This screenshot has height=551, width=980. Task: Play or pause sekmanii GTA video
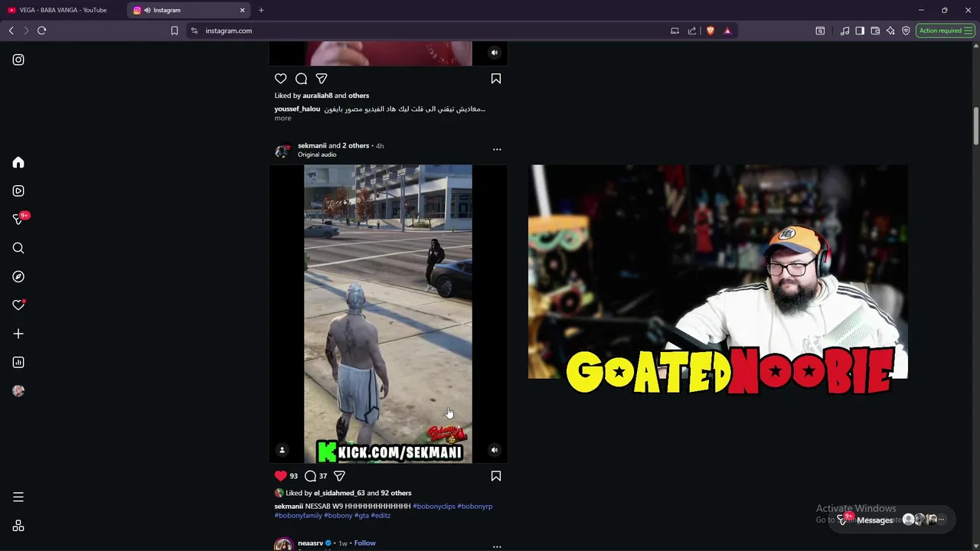[x=388, y=314]
